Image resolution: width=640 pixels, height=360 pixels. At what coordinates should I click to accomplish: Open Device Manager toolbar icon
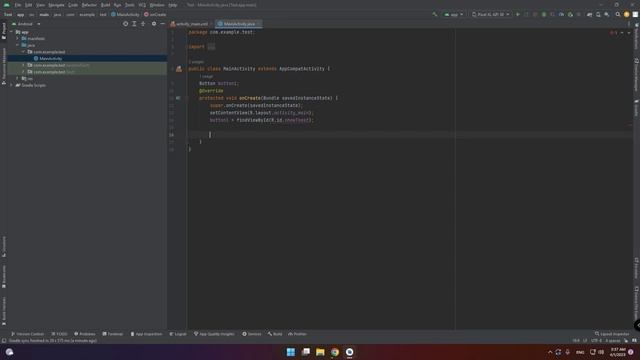pyautogui.click(x=598, y=14)
